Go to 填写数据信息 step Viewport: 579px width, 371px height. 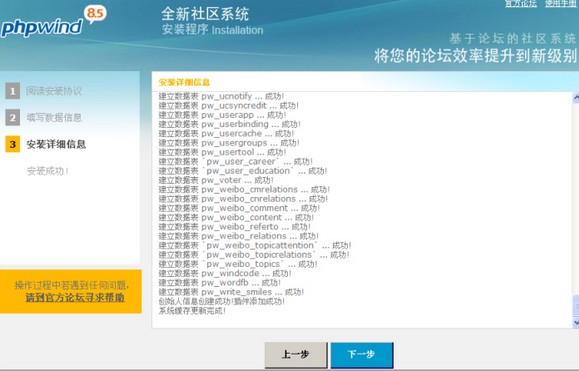54,118
